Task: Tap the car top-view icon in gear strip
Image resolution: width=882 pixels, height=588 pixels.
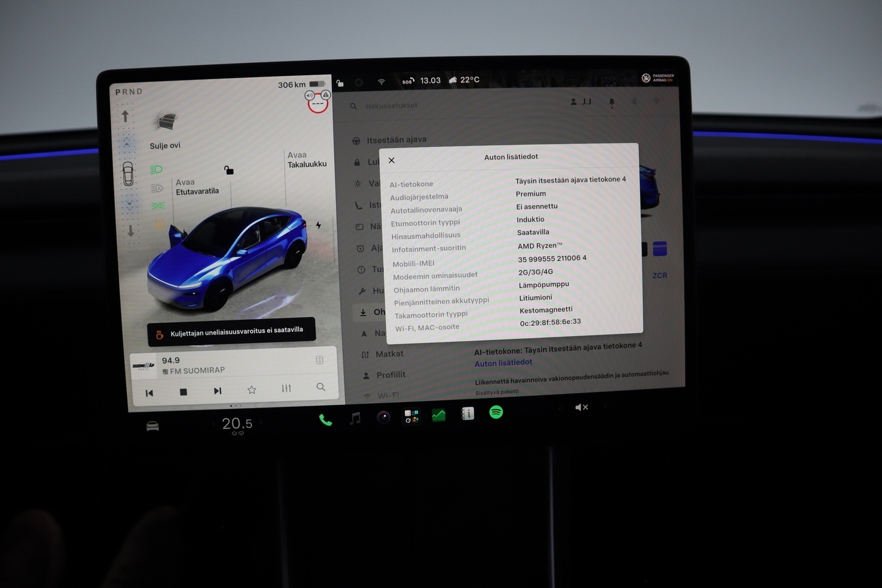Action: (128, 173)
